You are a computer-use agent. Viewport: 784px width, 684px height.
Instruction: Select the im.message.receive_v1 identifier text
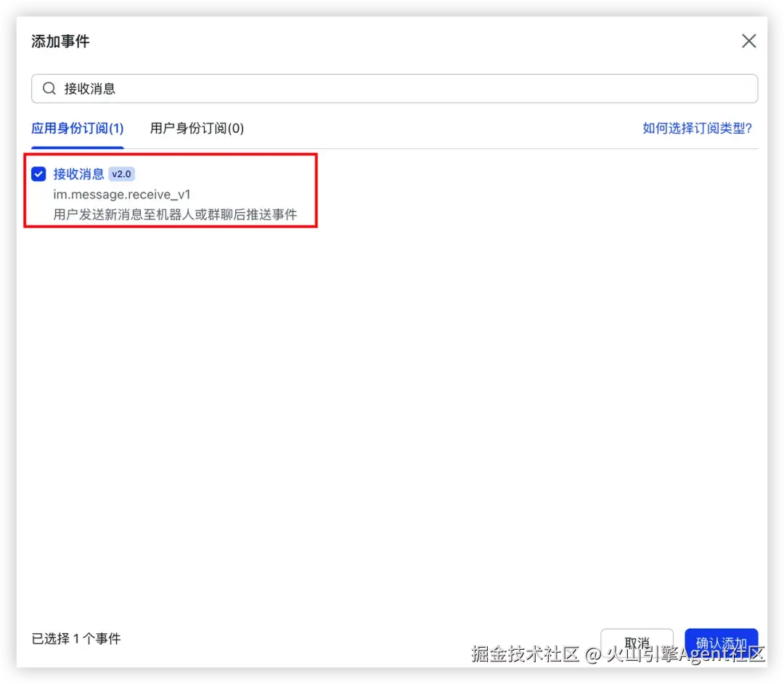pos(122,195)
